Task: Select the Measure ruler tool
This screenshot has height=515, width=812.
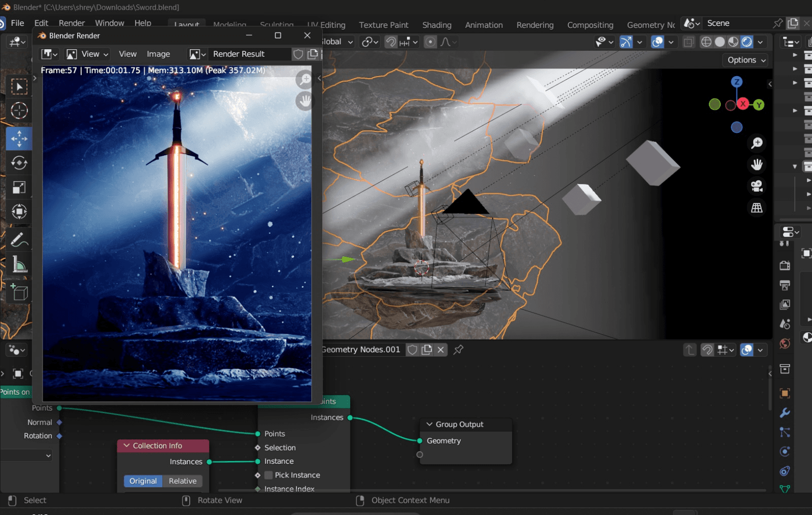Action: 19,264
